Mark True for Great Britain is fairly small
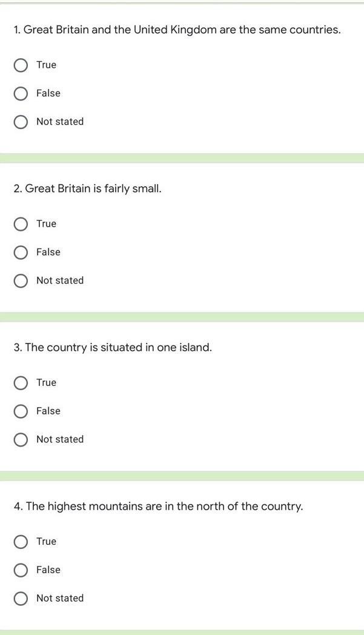Viewport: 364px width, 635px height. [21, 224]
